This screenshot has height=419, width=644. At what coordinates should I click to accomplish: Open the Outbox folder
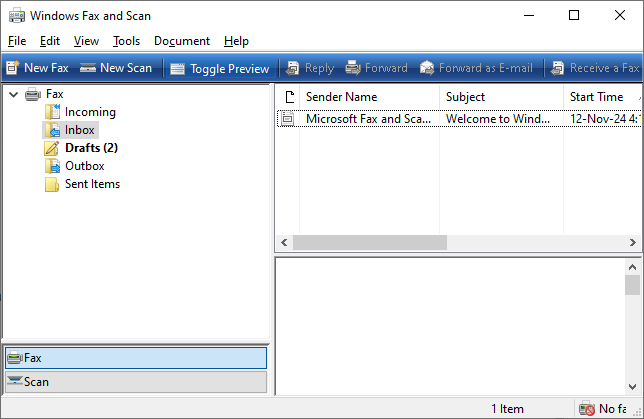click(x=85, y=166)
